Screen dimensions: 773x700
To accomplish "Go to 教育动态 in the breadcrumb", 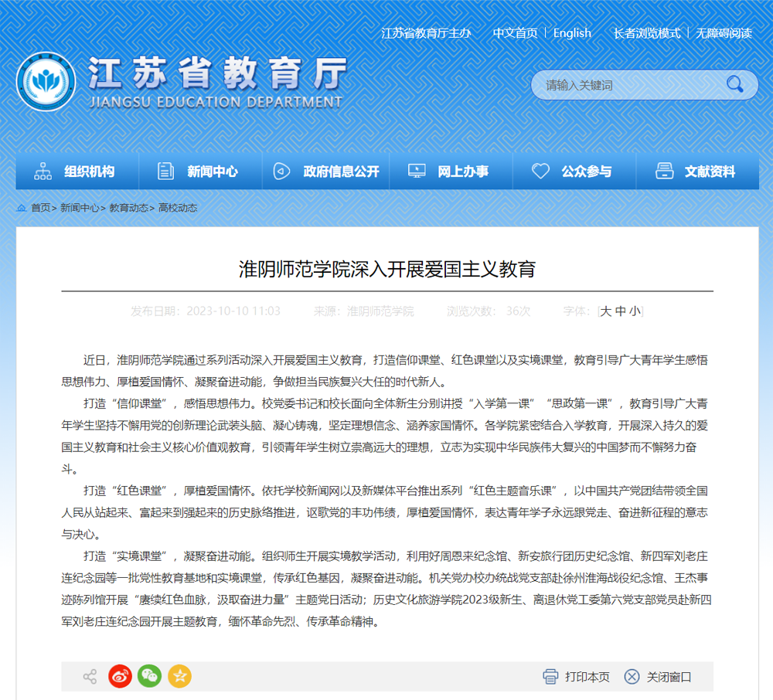I will [128, 208].
